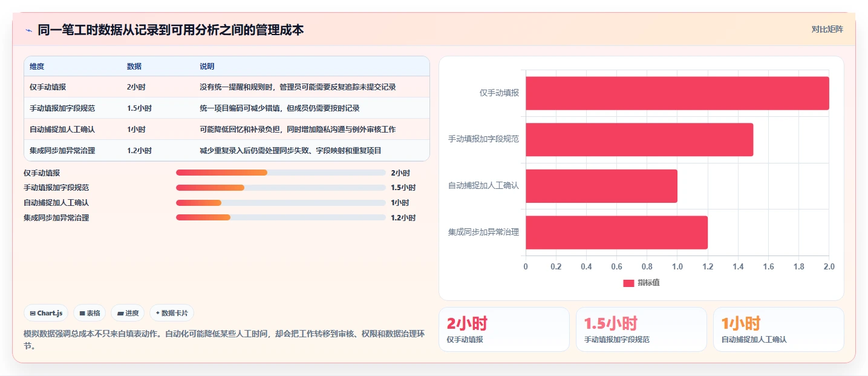
Task: Select the Chart.js tag chip
Action: 47,313
